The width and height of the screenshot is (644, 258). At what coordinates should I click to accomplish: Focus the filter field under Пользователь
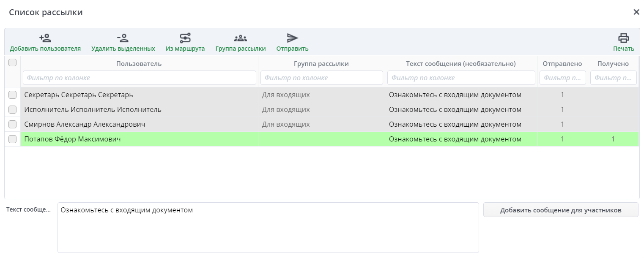(139, 78)
